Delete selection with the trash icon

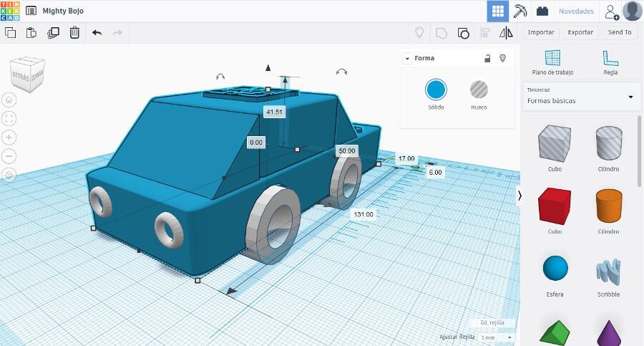[74, 32]
